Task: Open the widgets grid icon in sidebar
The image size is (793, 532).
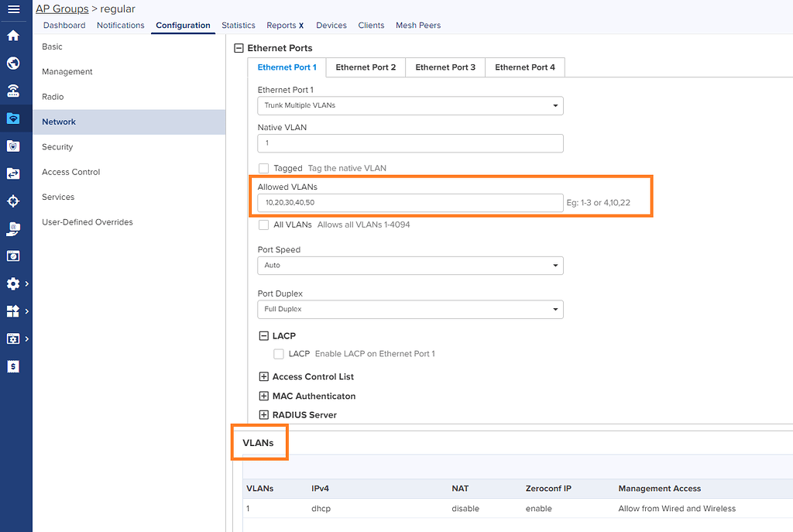Action: coord(13,311)
